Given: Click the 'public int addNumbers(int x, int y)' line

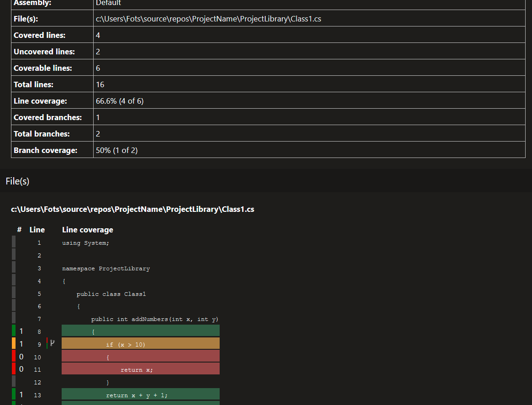Looking at the screenshot, I should click(x=155, y=319).
